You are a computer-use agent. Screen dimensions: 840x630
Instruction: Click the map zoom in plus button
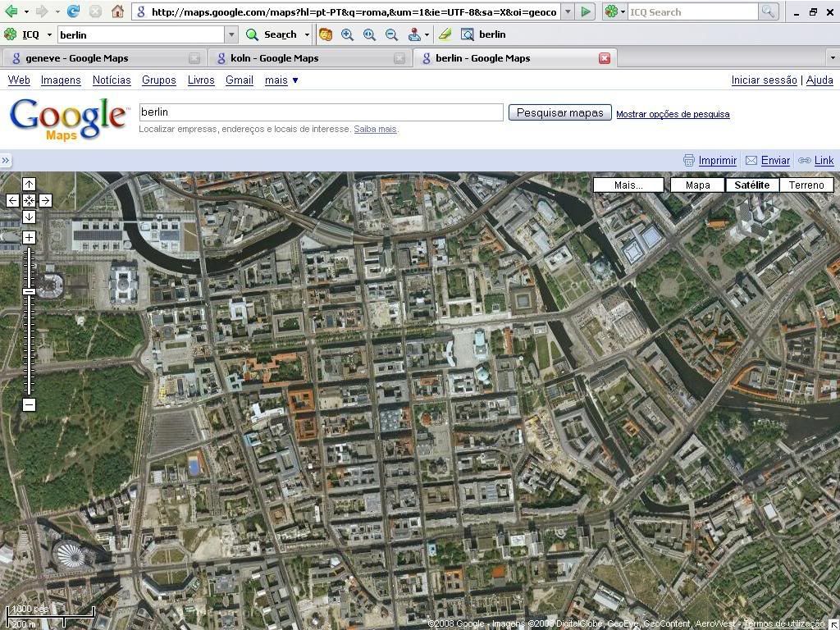tap(29, 237)
